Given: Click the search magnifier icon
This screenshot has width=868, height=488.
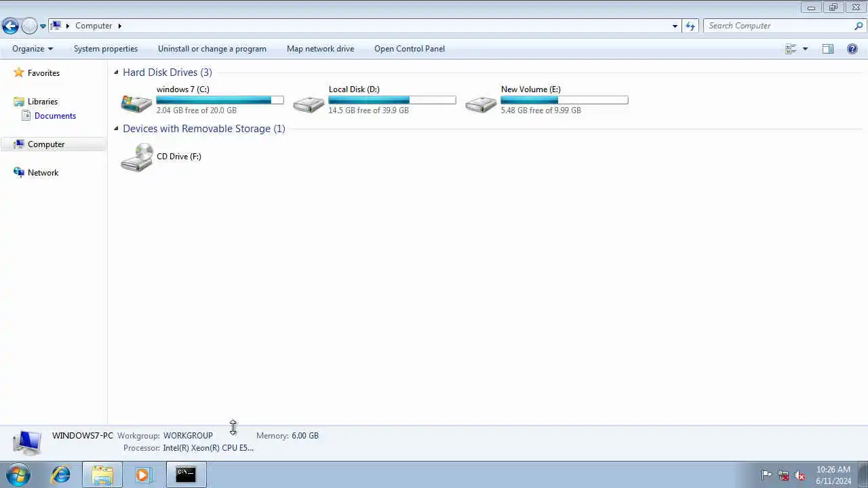Looking at the screenshot, I should click(859, 26).
